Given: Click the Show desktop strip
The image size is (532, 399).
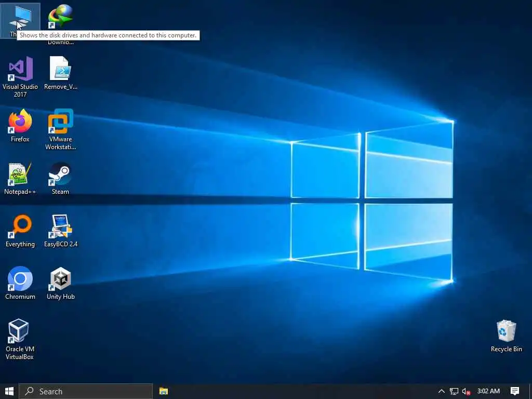Looking at the screenshot, I should pyautogui.click(x=530, y=391).
